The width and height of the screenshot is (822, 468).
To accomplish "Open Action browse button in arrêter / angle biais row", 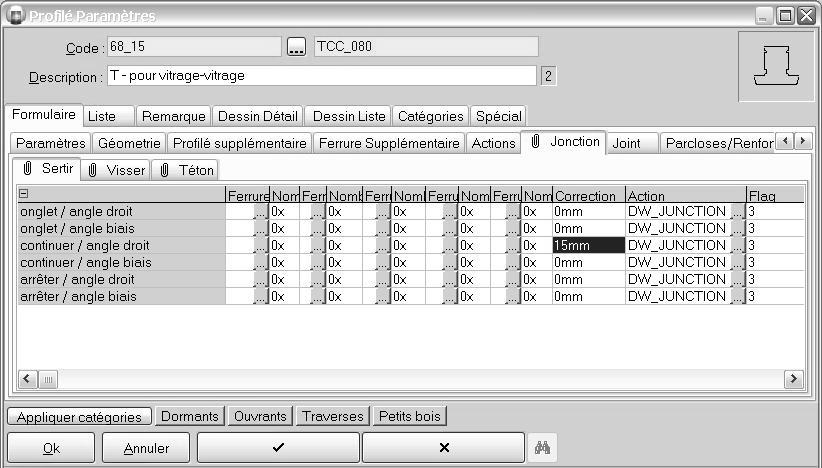I will pos(738,296).
